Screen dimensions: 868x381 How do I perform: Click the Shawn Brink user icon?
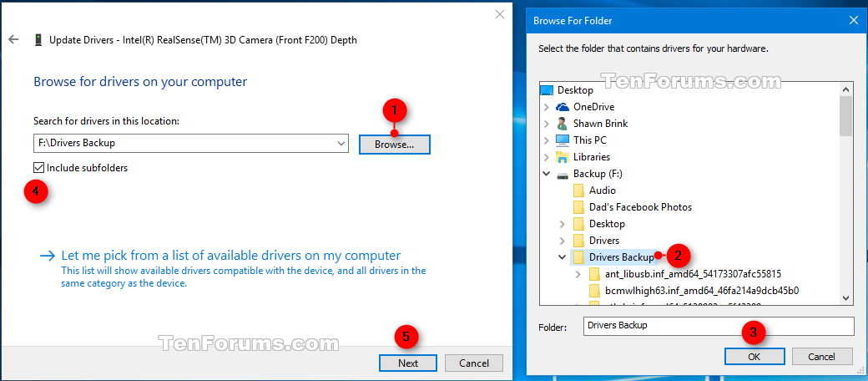point(563,124)
